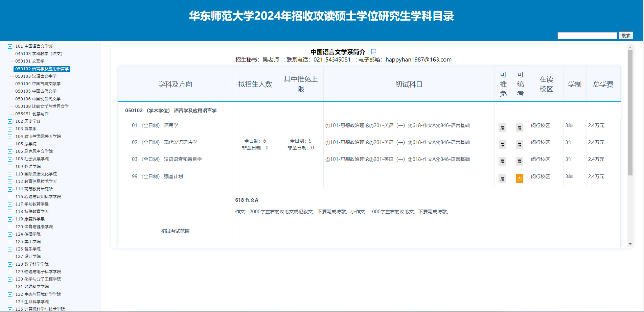Image resolution: width=644 pixels, height=312 pixels.
Task: Open 050103 汉语言文字学
Action: coord(36,76)
